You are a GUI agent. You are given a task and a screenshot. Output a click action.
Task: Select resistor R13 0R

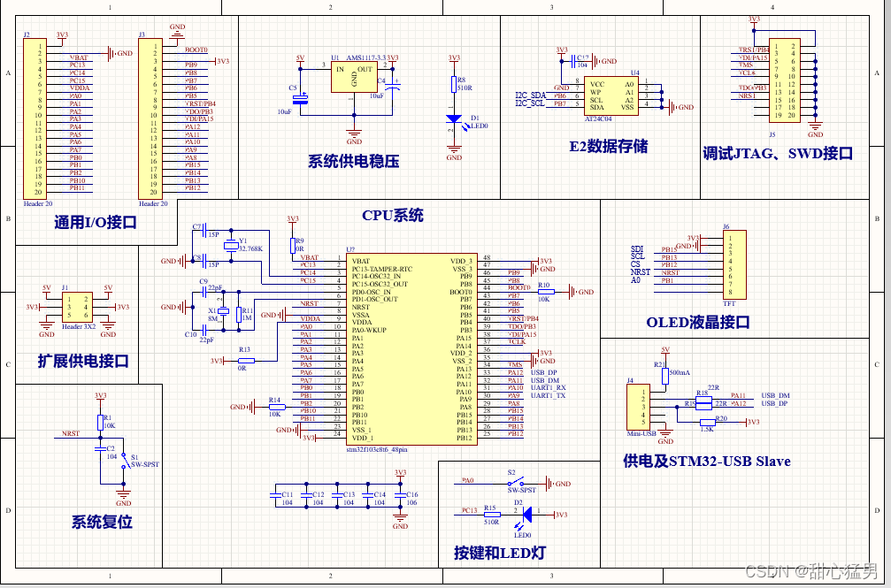pyautogui.click(x=246, y=361)
